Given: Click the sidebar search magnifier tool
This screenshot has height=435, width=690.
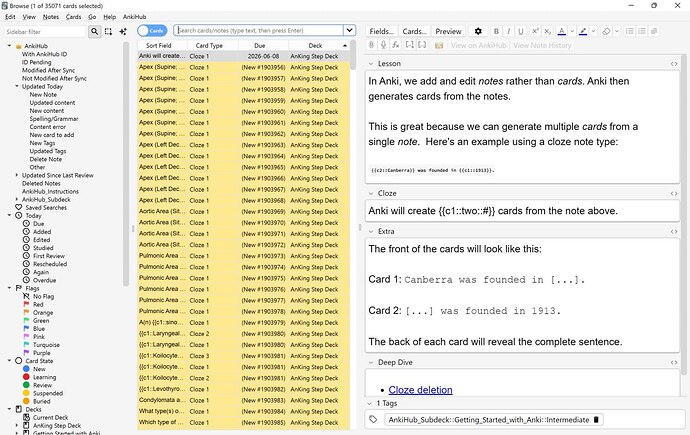Looking at the screenshot, I should [94, 32].
